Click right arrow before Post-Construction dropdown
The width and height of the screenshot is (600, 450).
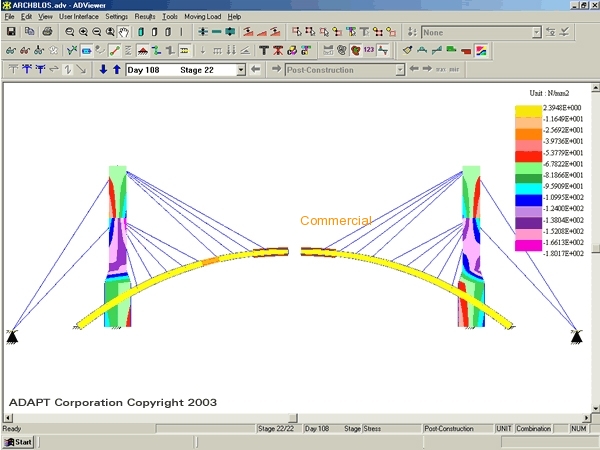276,69
